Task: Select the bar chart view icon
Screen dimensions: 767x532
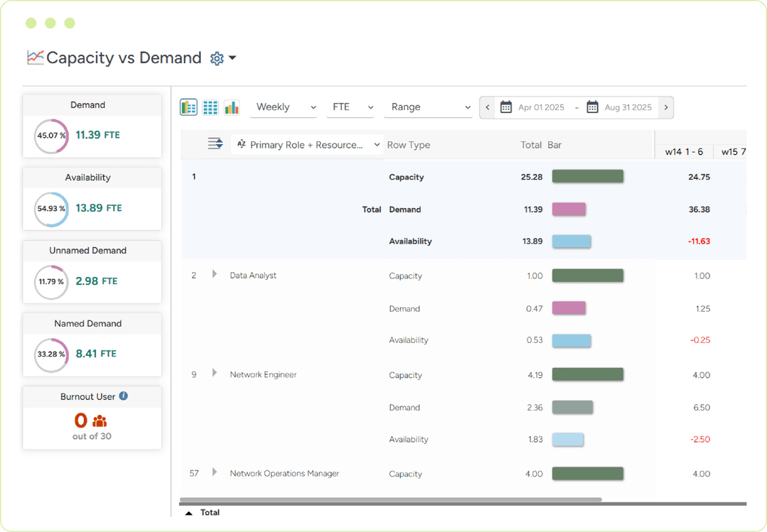Action: pos(231,107)
